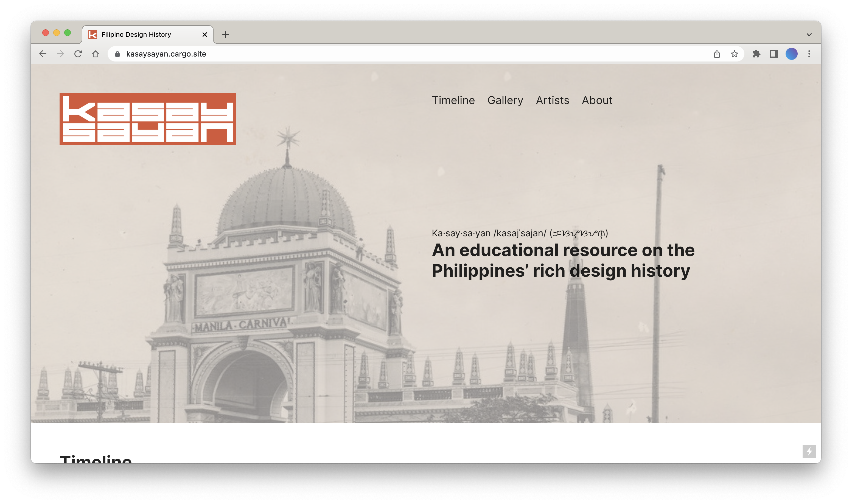Image resolution: width=852 pixels, height=504 pixels.
Task: Open the Timeline navigation link
Action: 453,100
